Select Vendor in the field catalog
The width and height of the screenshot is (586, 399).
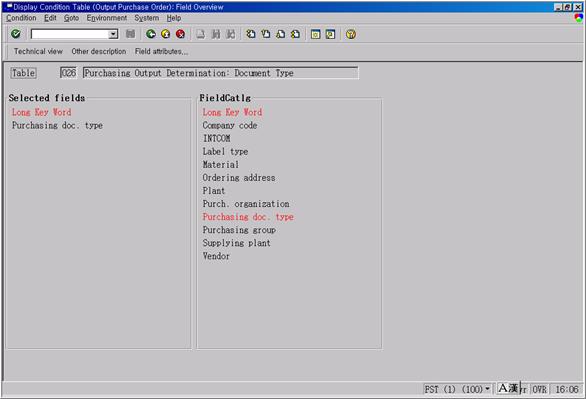(x=216, y=256)
